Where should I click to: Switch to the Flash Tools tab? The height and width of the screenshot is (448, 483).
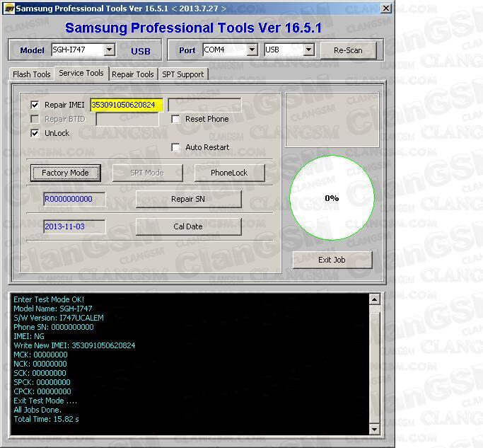point(31,74)
